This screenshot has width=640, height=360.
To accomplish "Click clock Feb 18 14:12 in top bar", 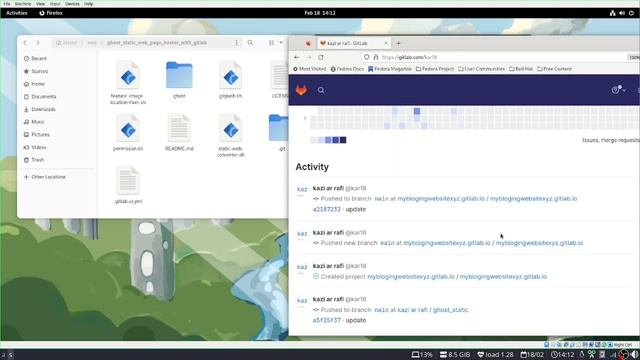I will (320, 13).
